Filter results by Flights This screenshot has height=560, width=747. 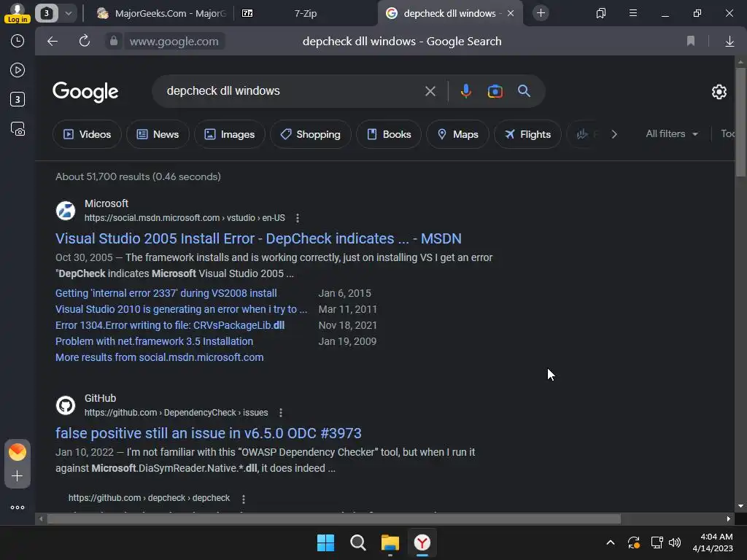click(527, 135)
